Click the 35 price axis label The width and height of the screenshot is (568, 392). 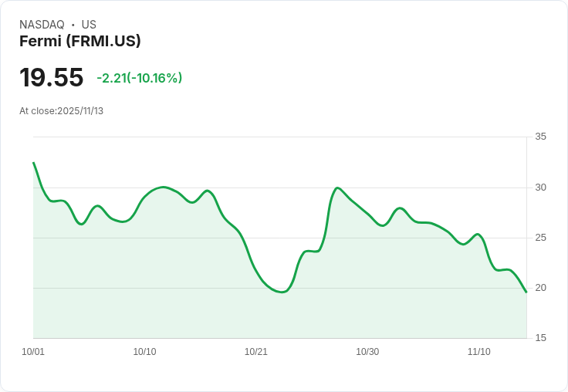coord(540,137)
